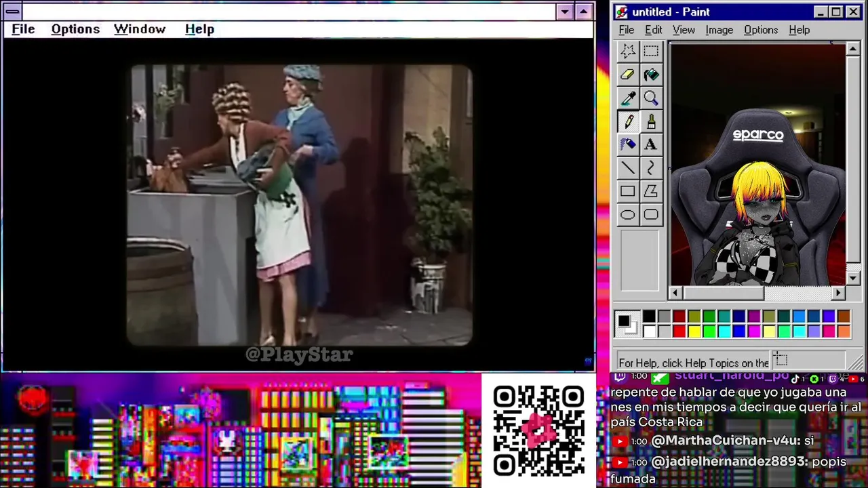Viewport: 868px width, 488px height.
Task: Click the YouTube icon beside @jadielhernandez8893
Action: point(620,462)
